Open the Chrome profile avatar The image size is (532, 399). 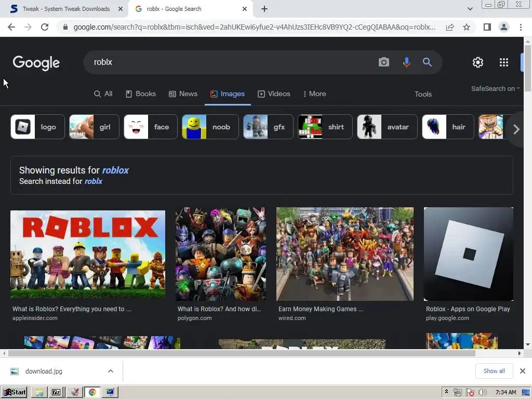coord(504,27)
